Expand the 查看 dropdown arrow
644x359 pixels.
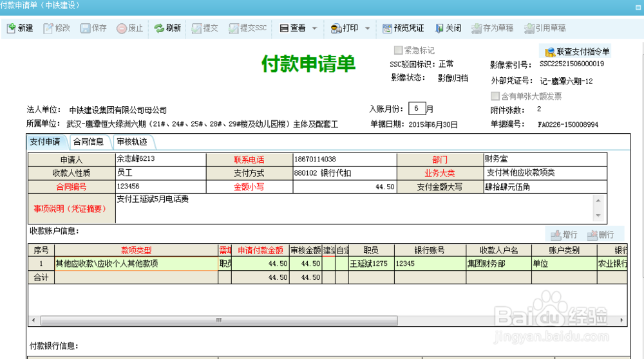click(315, 28)
